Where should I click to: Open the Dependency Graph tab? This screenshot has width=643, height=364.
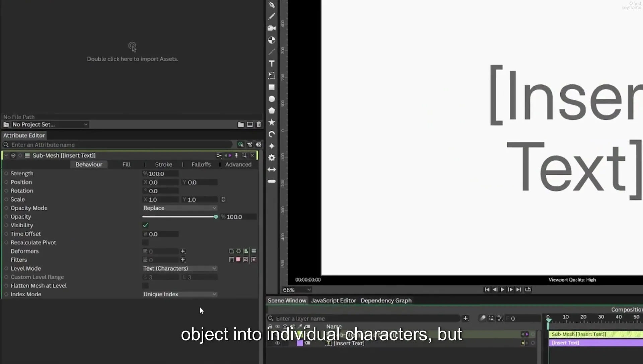[386, 300]
